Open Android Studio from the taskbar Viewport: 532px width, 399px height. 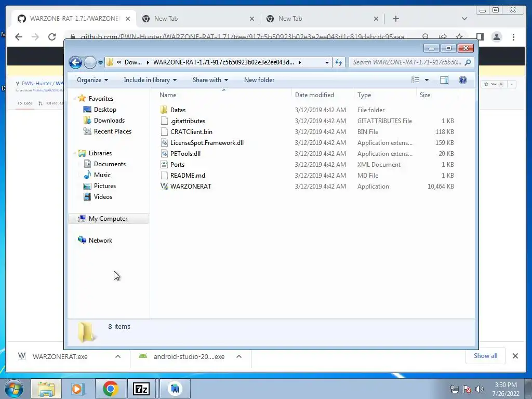[x=175, y=389]
